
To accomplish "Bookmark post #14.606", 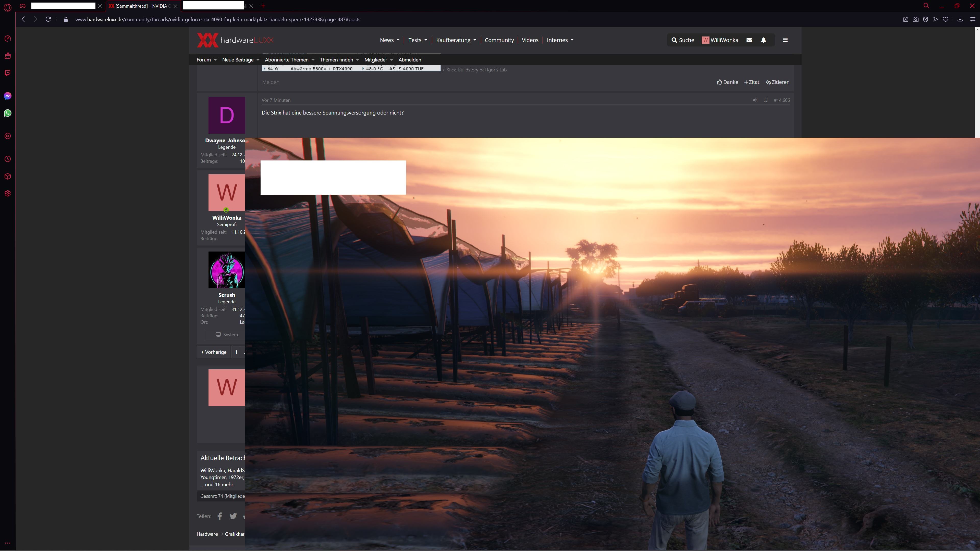I will coord(765,100).
